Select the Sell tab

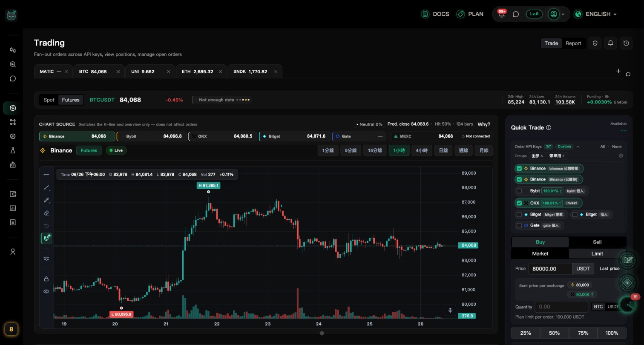(597, 242)
